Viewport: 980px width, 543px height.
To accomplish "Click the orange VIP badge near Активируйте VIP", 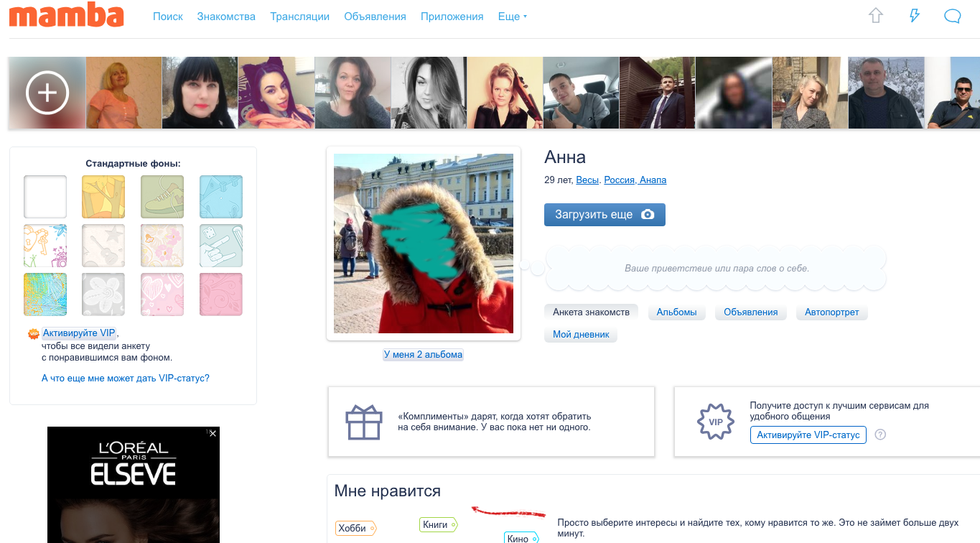I will [x=33, y=333].
